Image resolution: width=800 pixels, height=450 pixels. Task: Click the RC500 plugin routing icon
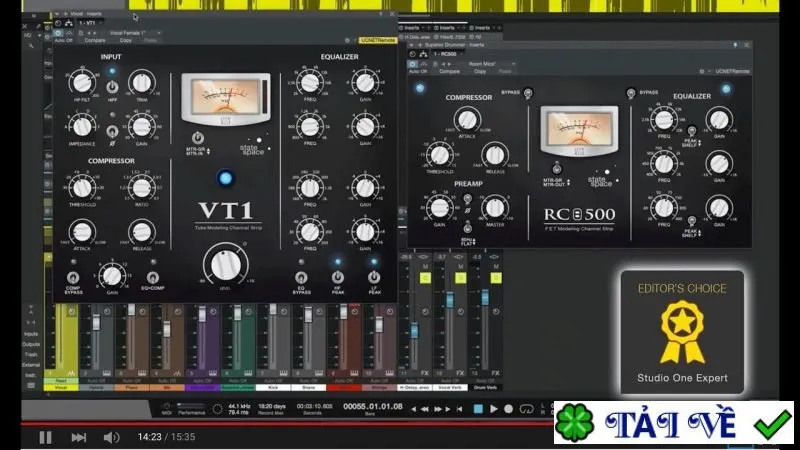[x=423, y=54]
